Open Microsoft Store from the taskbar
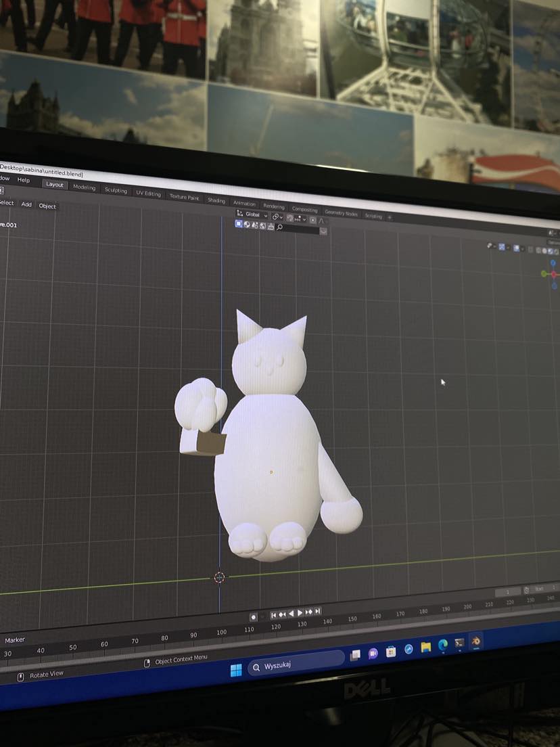The height and width of the screenshot is (747, 560). coord(391,651)
